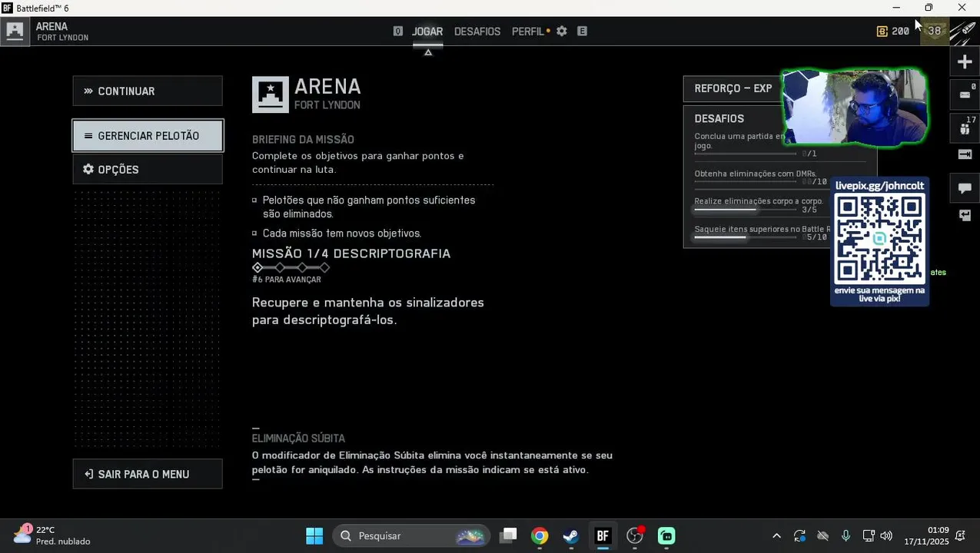Open Task View on the taskbar
Viewport: 980px width, 553px height.
tap(507, 535)
